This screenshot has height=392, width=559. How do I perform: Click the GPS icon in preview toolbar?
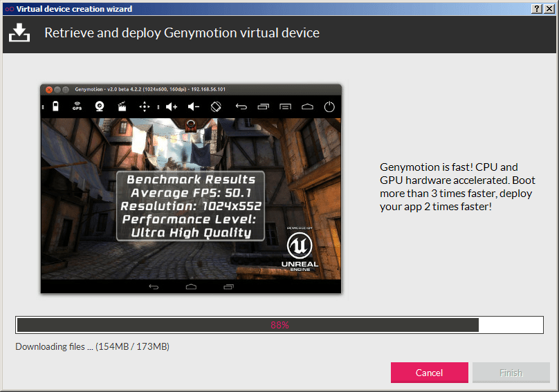(77, 106)
